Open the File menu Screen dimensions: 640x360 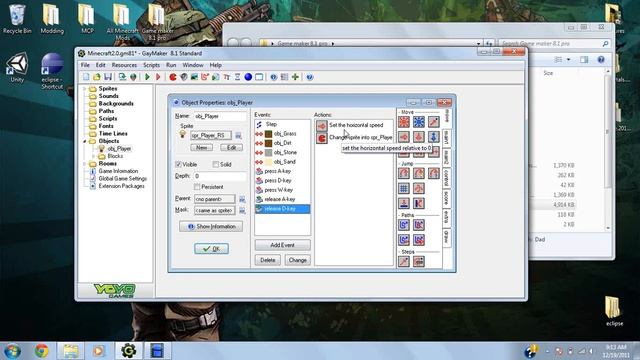pyautogui.click(x=85, y=65)
